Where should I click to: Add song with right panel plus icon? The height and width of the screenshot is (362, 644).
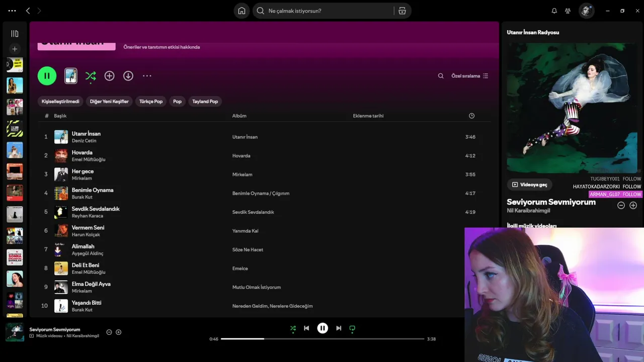click(x=633, y=205)
